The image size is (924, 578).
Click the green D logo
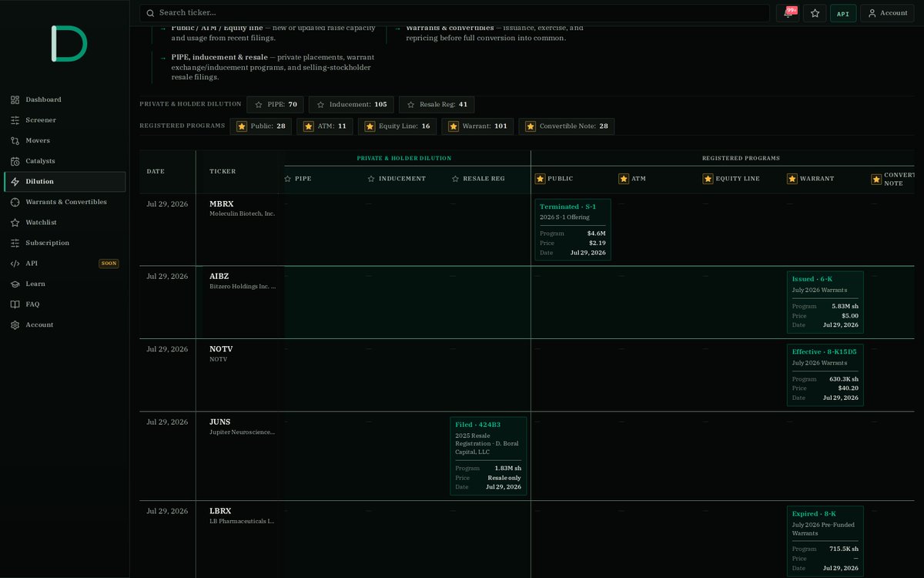click(x=69, y=43)
